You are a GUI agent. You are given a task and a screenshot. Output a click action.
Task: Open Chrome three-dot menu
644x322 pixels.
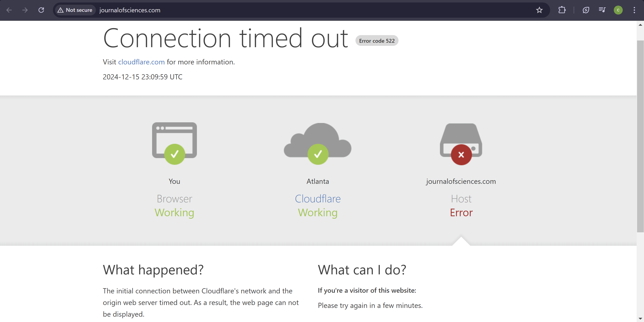pos(634,10)
